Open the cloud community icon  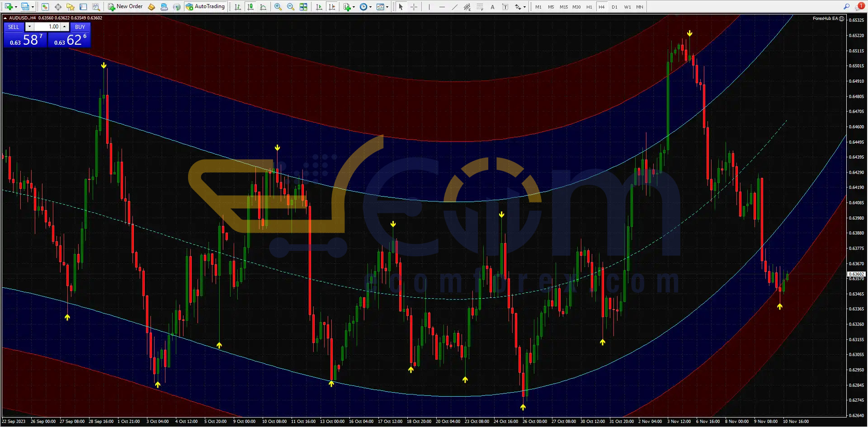[x=164, y=7]
